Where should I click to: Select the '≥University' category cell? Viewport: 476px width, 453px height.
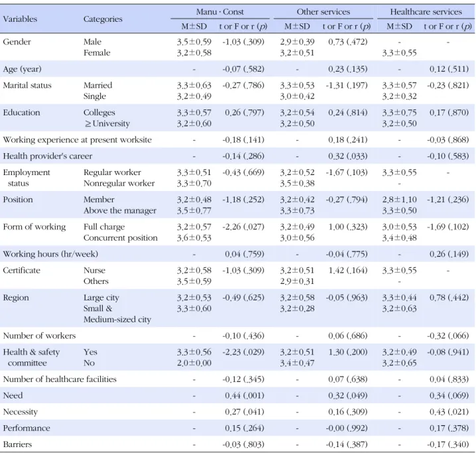(x=107, y=123)
